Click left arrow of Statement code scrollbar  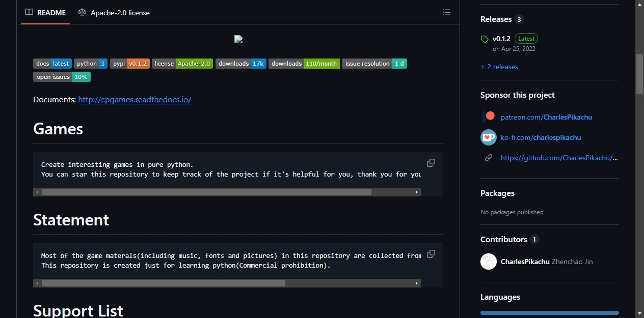(x=37, y=283)
